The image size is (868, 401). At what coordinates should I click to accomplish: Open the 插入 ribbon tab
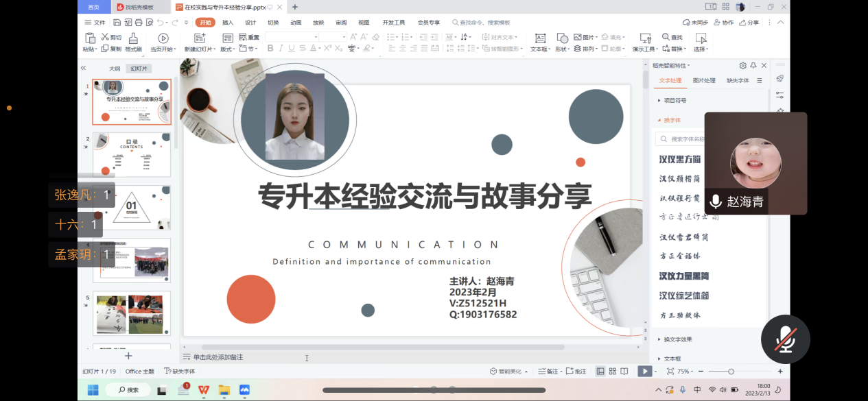click(228, 23)
